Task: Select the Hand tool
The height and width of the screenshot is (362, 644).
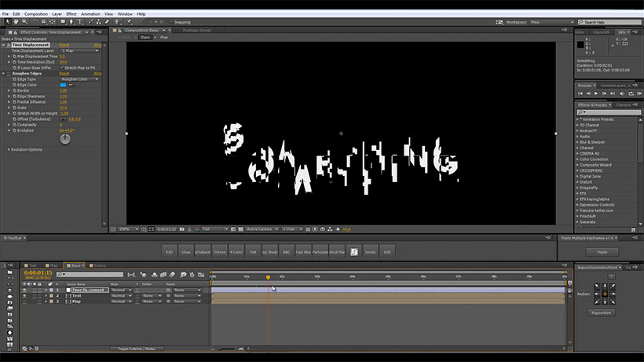Action: pyautogui.click(x=16, y=22)
